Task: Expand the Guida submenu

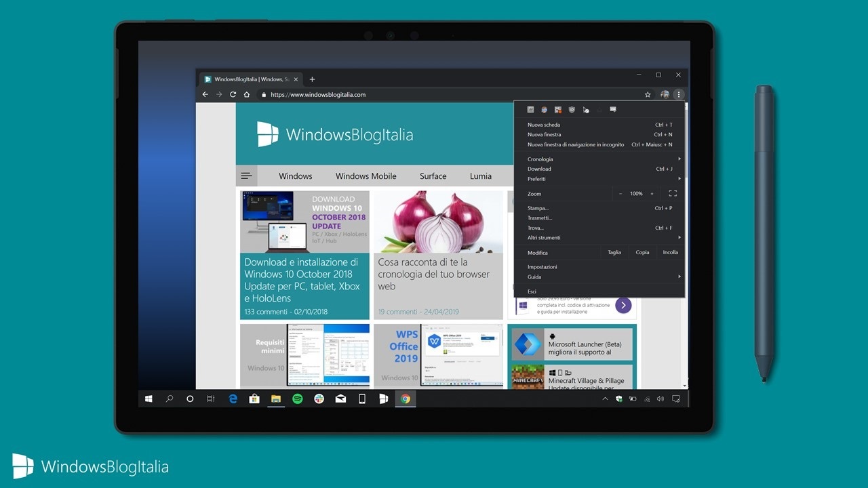Action: click(599, 277)
